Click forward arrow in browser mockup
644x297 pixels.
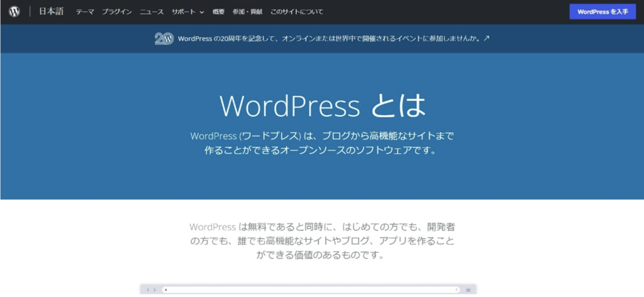[x=155, y=290]
